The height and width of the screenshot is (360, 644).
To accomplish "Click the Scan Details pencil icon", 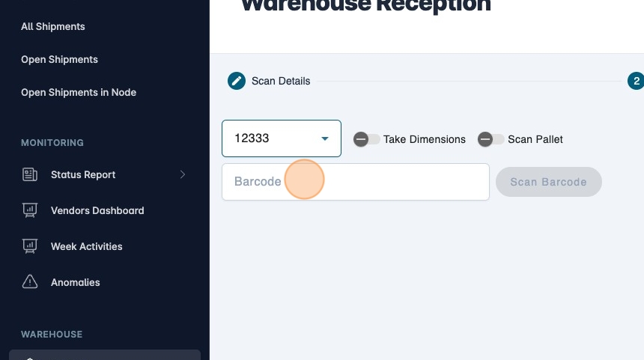I will click(x=237, y=81).
